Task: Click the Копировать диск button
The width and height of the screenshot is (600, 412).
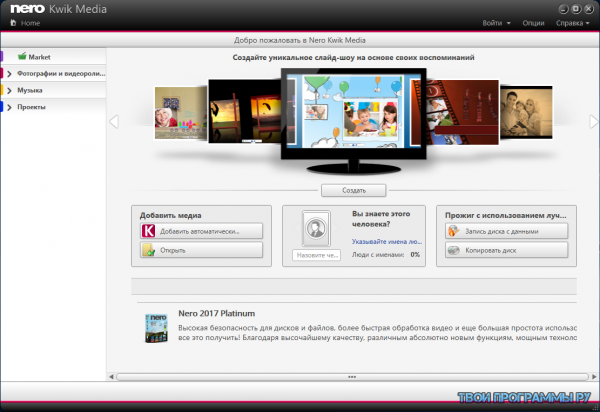Action: coord(506,250)
